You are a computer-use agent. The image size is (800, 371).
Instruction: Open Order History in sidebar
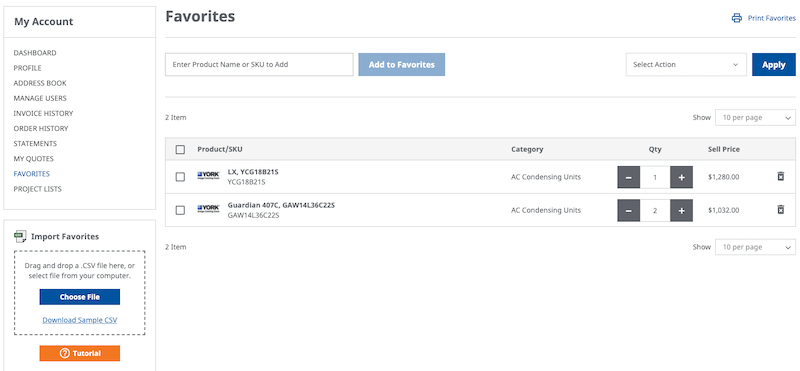[x=41, y=128]
